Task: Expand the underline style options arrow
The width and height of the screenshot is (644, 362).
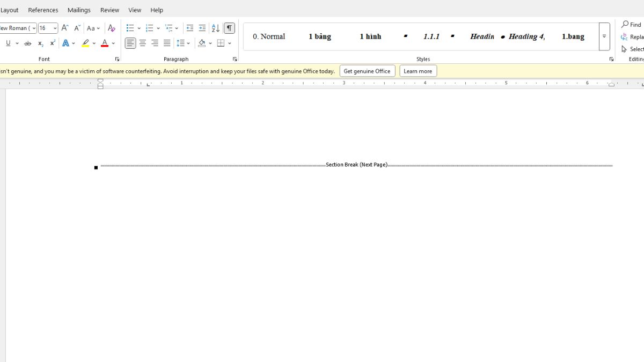Action: (x=17, y=43)
